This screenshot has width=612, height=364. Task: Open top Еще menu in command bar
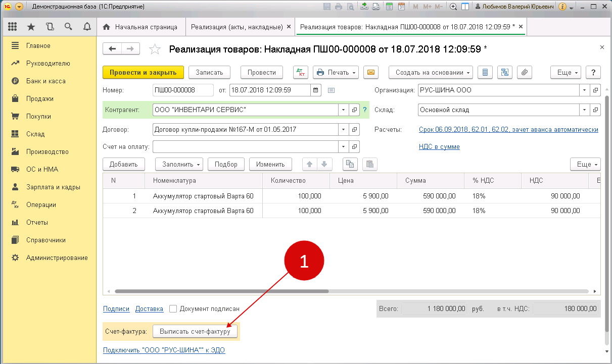566,72
